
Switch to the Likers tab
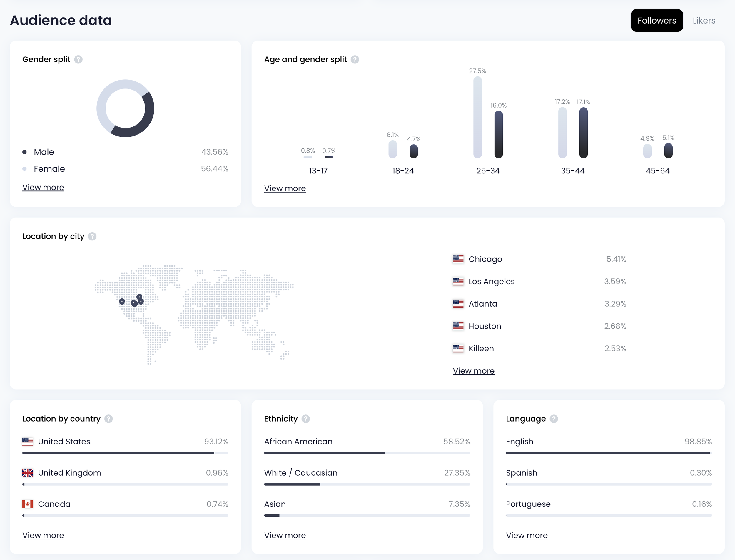click(704, 21)
